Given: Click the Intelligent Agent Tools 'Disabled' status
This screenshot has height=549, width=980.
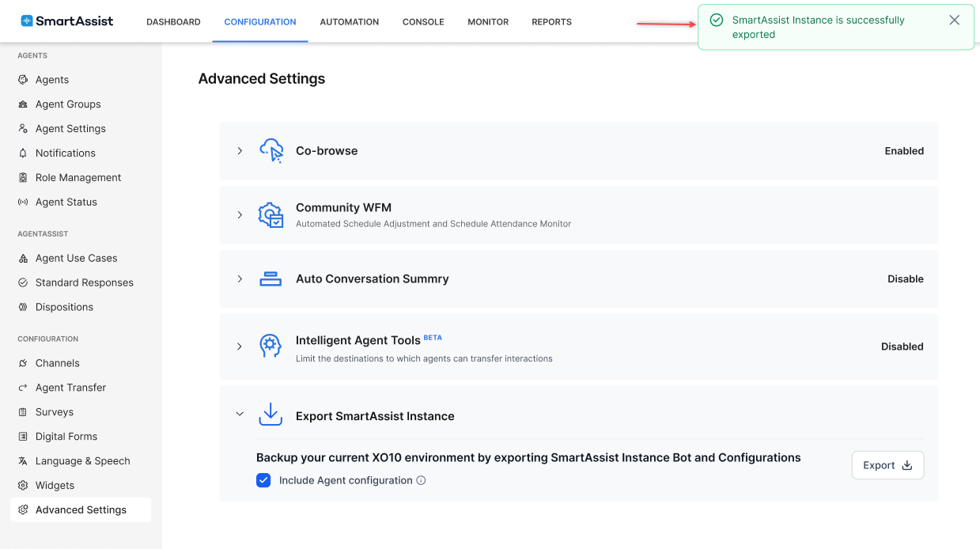Looking at the screenshot, I should (x=902, y=346).
